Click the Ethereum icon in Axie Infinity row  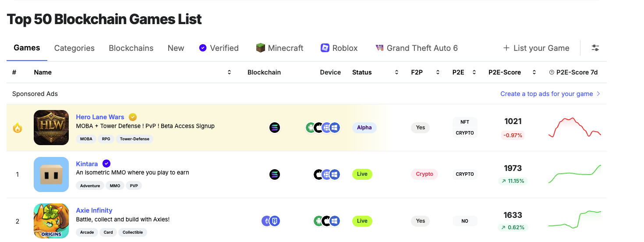tap(266, 221)
